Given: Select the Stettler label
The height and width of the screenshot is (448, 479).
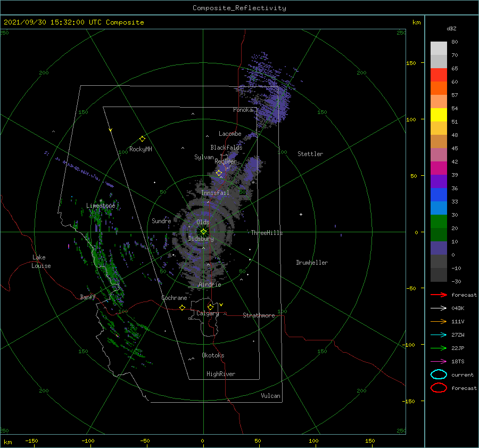Looking at the screenshot, I should pos(310,154).
